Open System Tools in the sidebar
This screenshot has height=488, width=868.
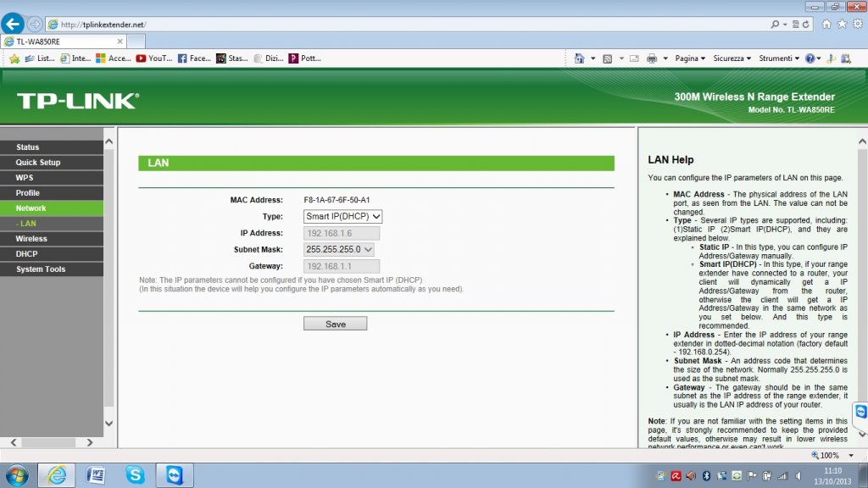click(52, 269)
